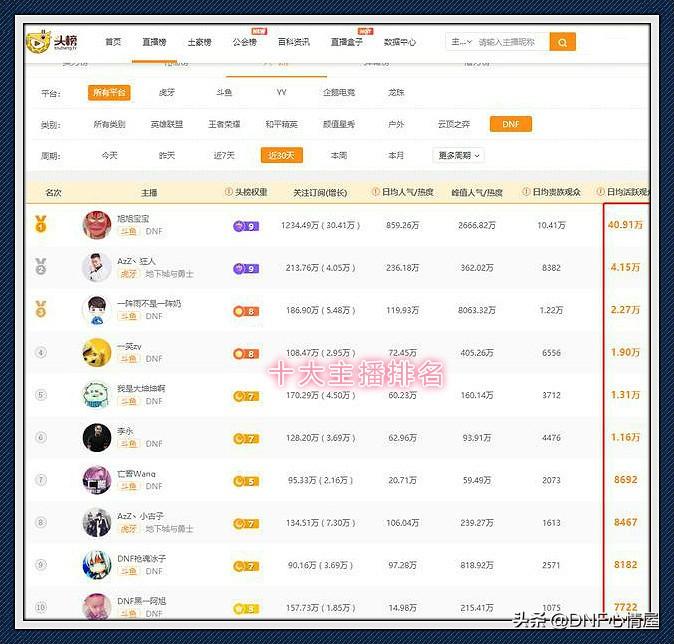This screenshot has width=674, height=644.
Task: Select the 所有平台 platform filter
Action: tap(109, 92)
